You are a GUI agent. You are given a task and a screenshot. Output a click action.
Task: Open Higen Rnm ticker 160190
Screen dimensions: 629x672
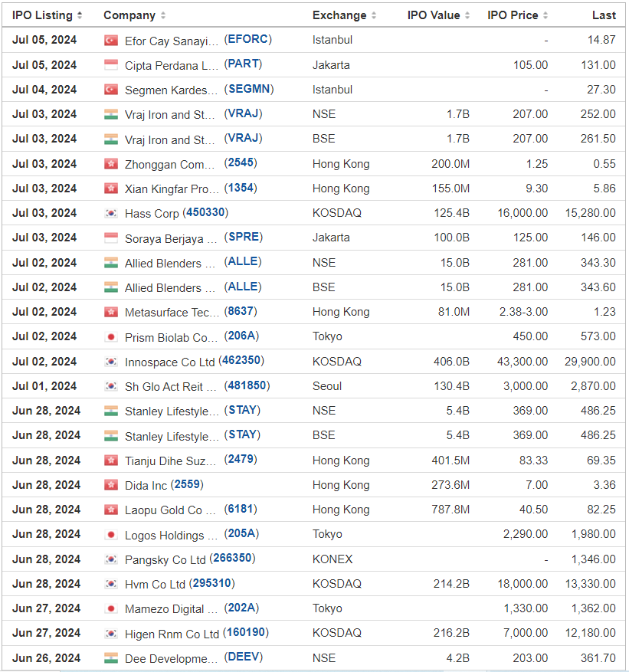point(246,633)
